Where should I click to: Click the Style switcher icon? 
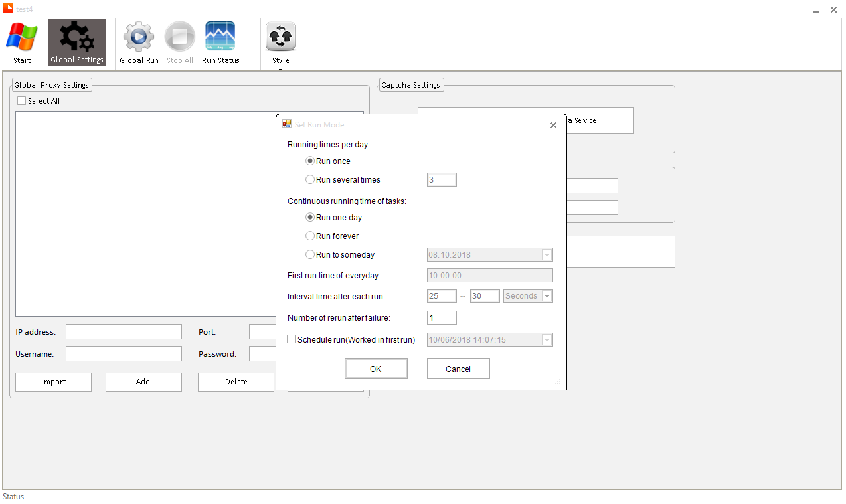[280, 37]
